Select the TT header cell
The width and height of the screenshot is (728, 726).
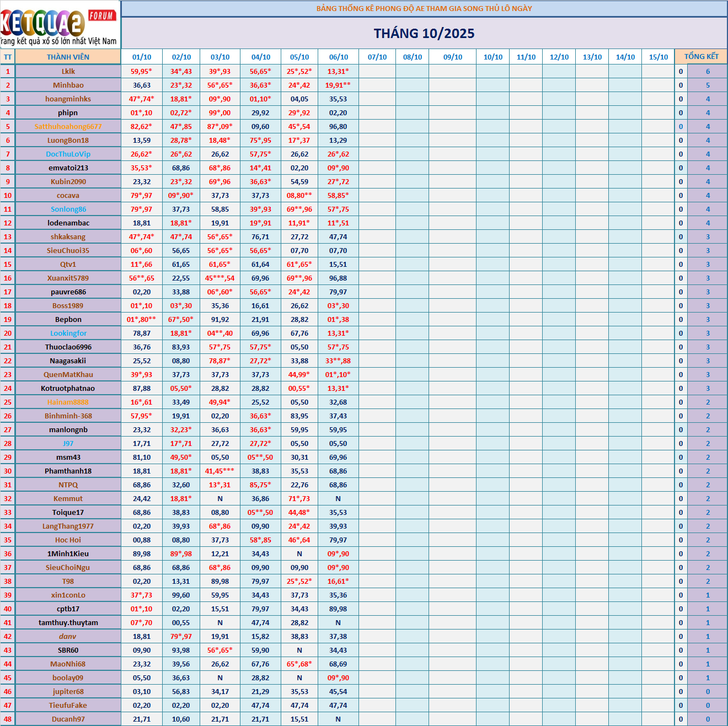point(8,57)
